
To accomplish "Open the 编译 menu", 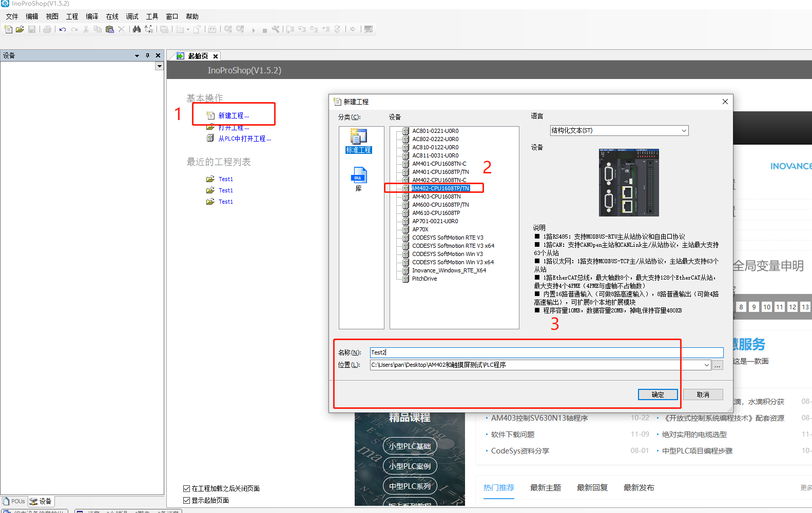I will (92, 16).
